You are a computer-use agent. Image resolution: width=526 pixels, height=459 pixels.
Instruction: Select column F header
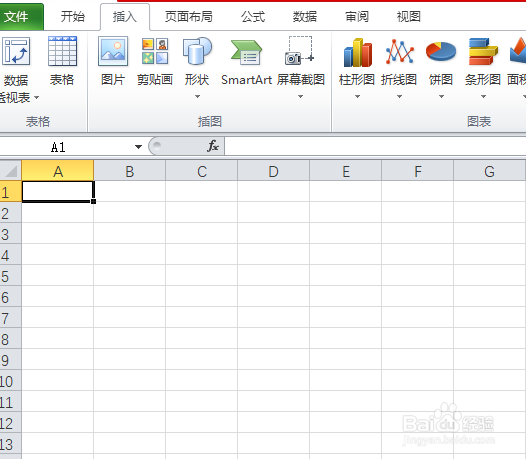tap(418, 171)
